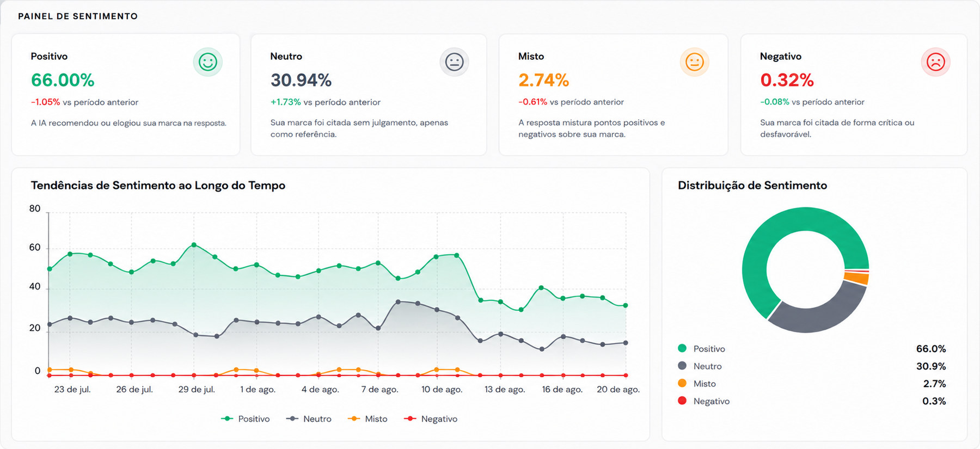
Task: Select the 10 de ago. date label
Action: coord(442,389)
